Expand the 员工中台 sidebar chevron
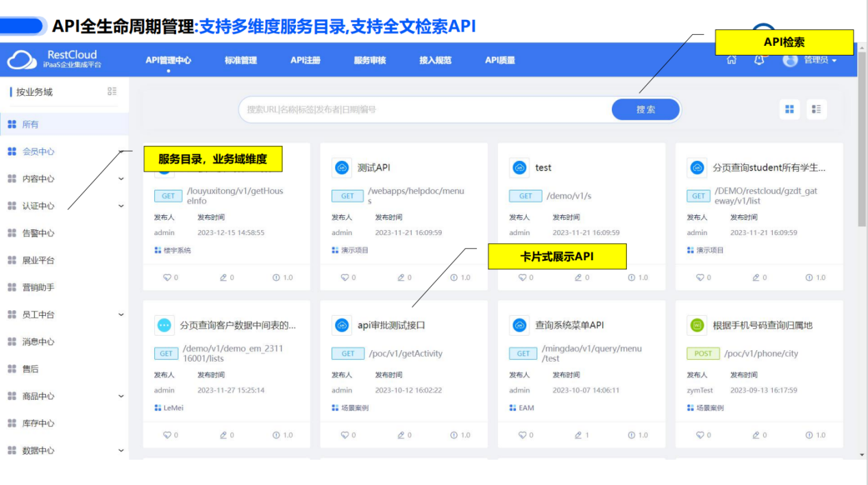This screenshot has height=485, width=868. [121, 314]
